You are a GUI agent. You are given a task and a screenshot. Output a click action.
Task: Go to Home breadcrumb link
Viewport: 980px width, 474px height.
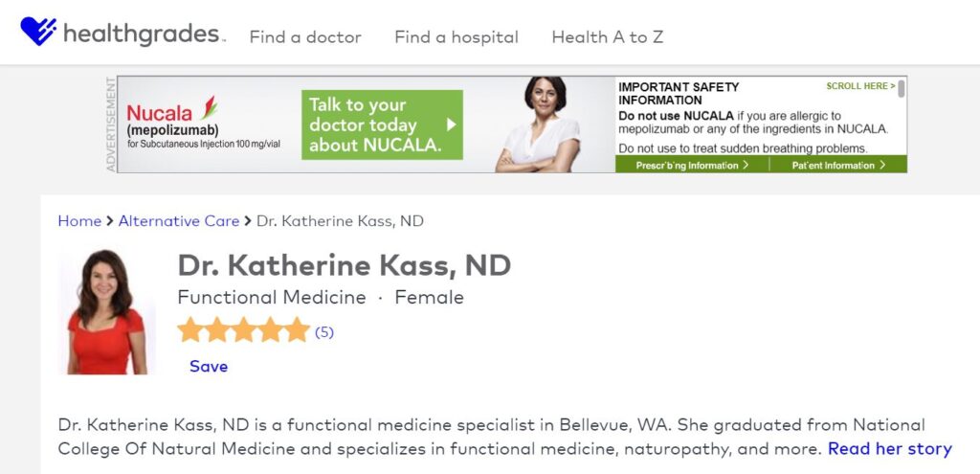[79, 221]
